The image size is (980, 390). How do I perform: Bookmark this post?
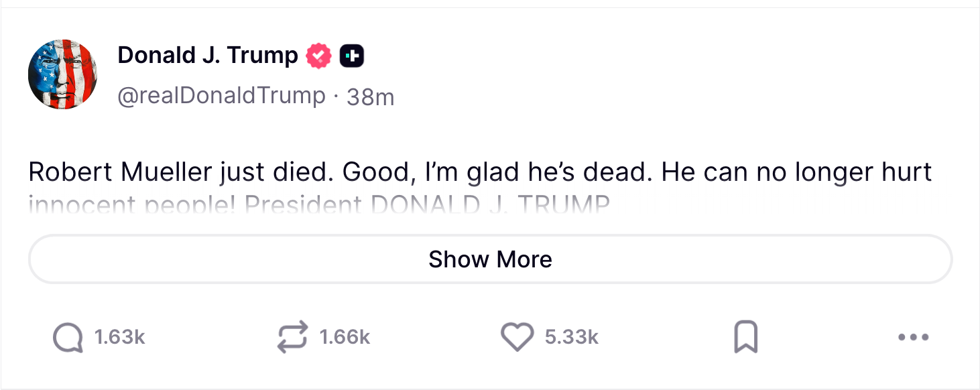point(745,337)
